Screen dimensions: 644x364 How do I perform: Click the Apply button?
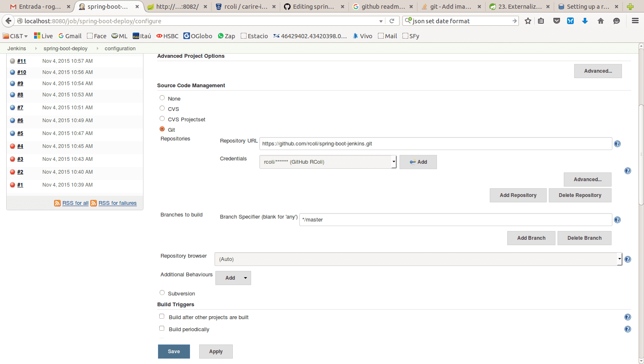point(216,352)
